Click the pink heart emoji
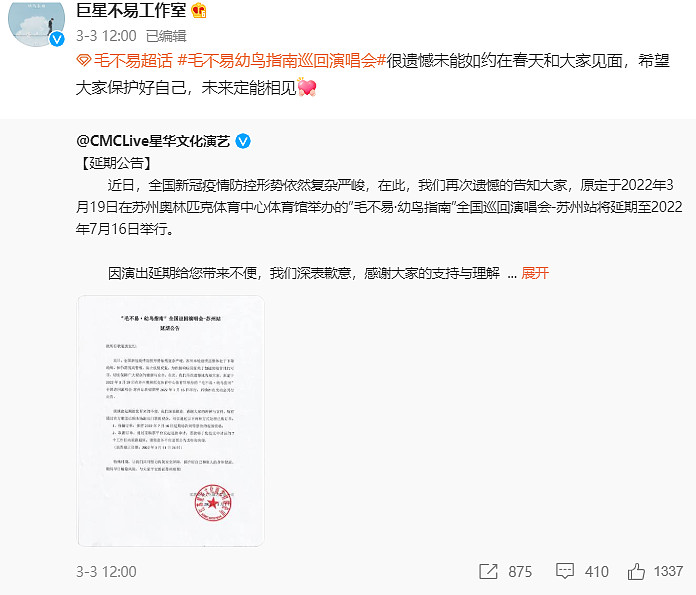The image size is (696, 595). 307,87
